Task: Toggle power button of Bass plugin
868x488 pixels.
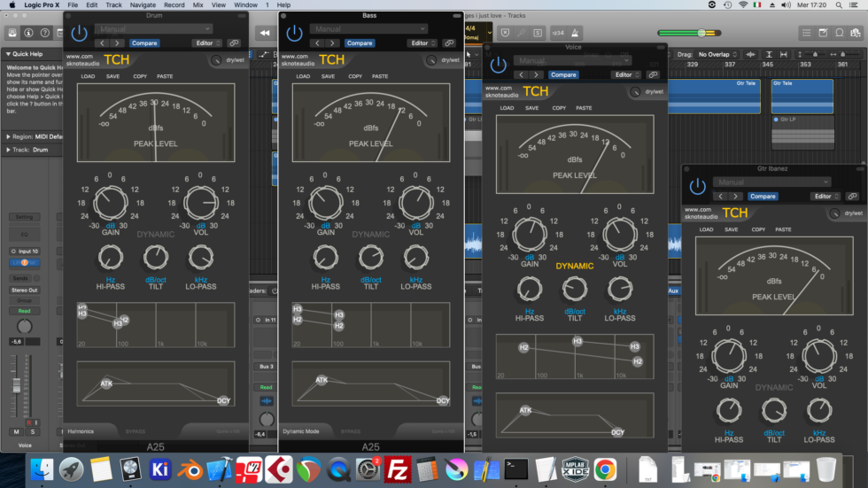Action: (x=294, y=33)
